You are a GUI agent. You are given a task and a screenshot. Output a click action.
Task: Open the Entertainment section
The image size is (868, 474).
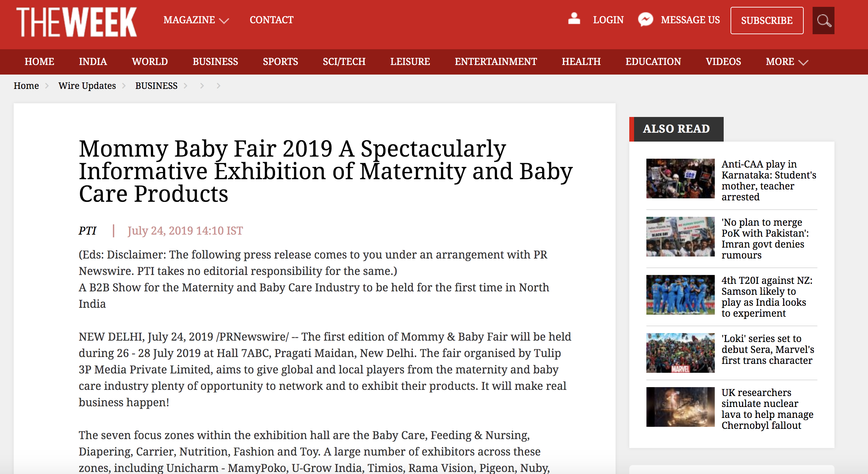coord(496,62)
